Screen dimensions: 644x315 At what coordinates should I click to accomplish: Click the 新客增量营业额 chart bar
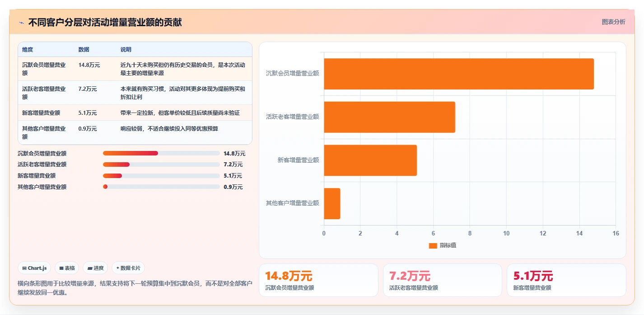point(370,160)
